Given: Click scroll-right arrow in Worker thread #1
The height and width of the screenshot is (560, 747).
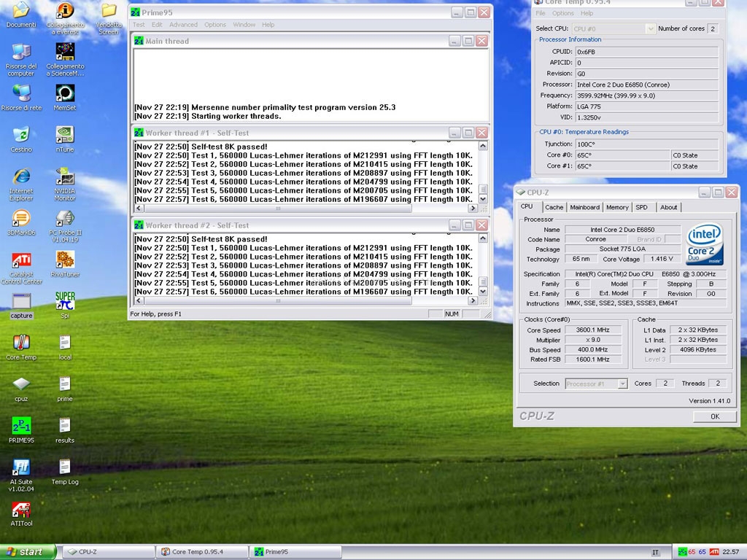Looking at the screenshot, I should (x=473, y=208).
